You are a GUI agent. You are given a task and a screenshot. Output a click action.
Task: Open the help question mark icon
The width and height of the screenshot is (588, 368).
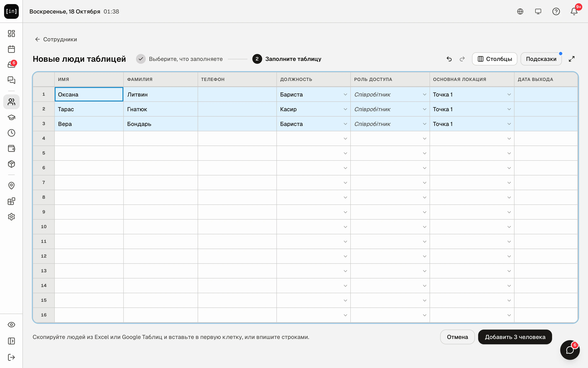pos(556,11)
